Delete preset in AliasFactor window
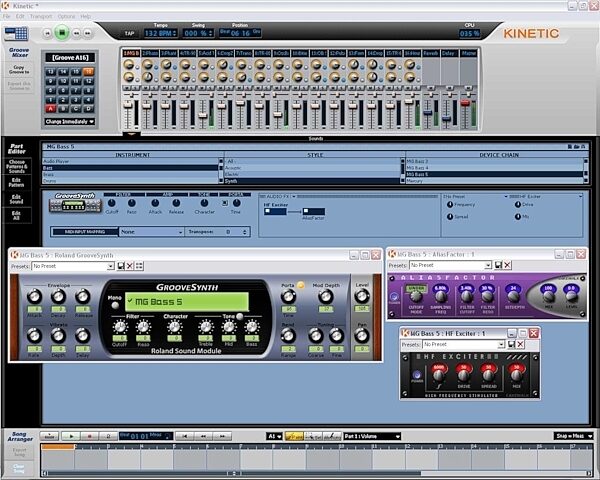This screenshot has height=480, width=600. [507, 265]
